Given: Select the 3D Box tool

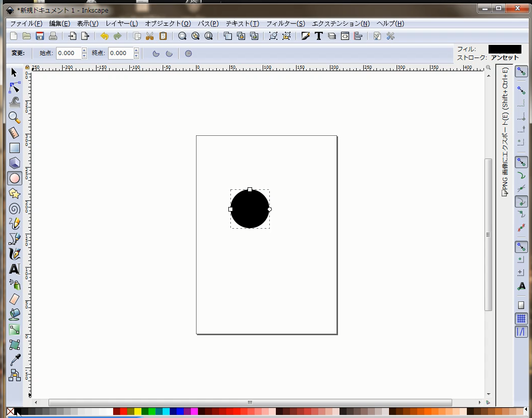Looking at the screenshot, I should click(x=15, y=163).
